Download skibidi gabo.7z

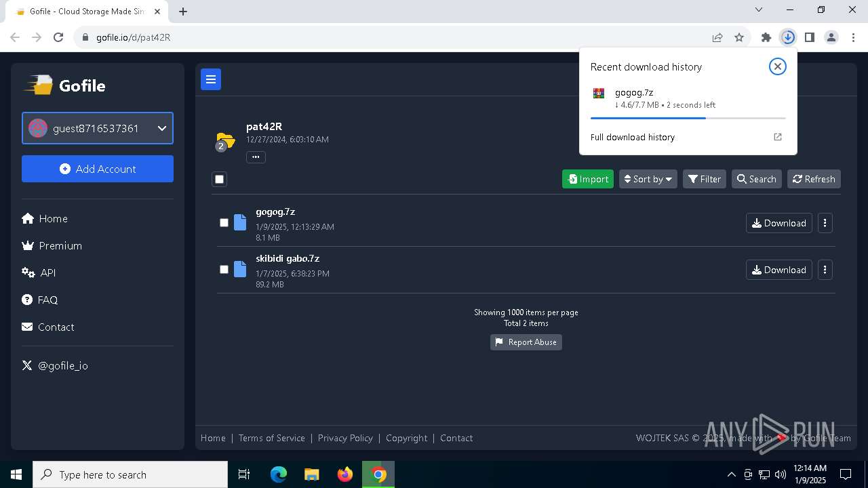[778, 270]
